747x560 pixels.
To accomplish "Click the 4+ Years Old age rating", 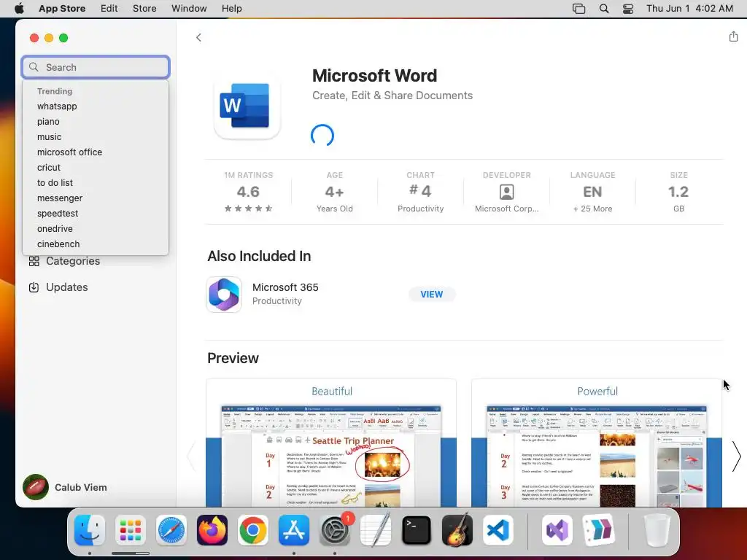I will point(334,192).
